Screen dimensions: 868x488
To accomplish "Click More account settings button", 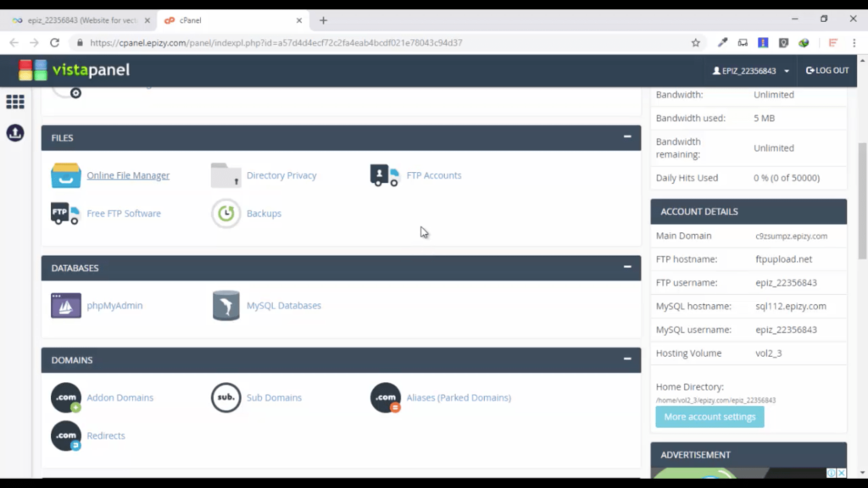I will click(x=709, y=417).
